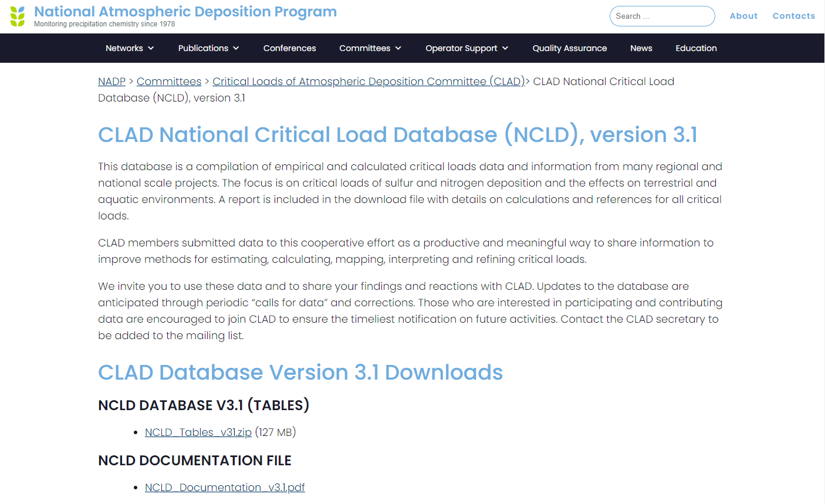Expand the Networks dropdown menu
This screenshot has width=825, height=504.
pos(129,48)
